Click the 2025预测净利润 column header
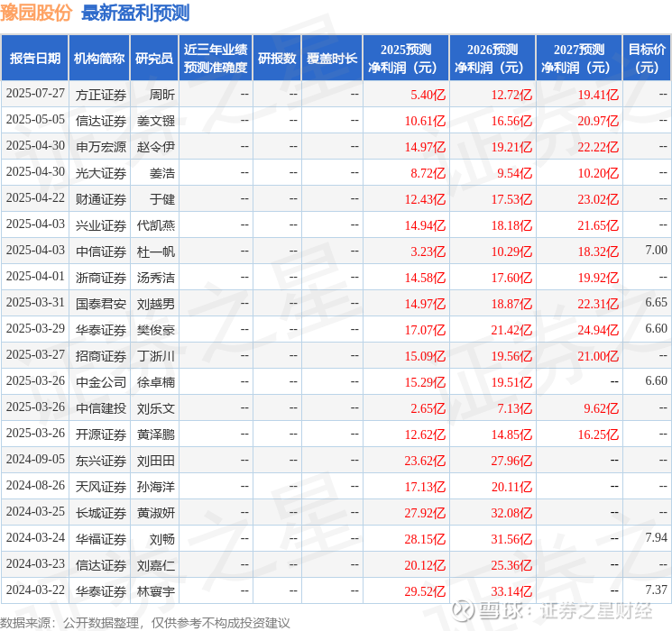The height and width of the screenshot is (631, 672). (x=406, y=59)
